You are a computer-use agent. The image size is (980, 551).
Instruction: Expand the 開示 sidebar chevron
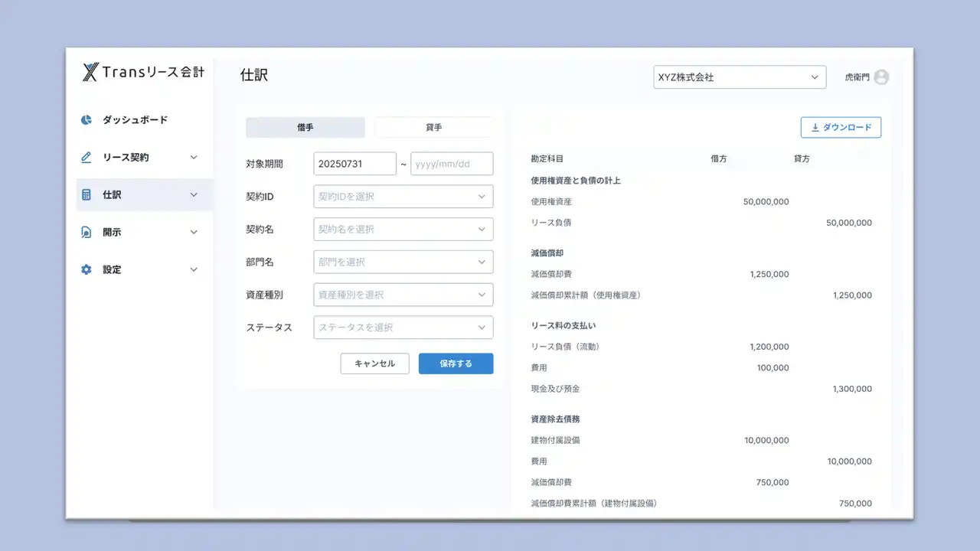coord(194,233)
